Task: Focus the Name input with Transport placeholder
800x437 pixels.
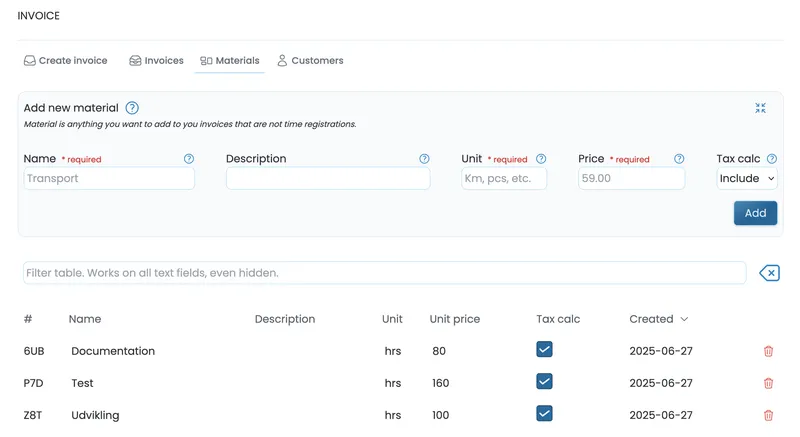Action: (109, 178)
